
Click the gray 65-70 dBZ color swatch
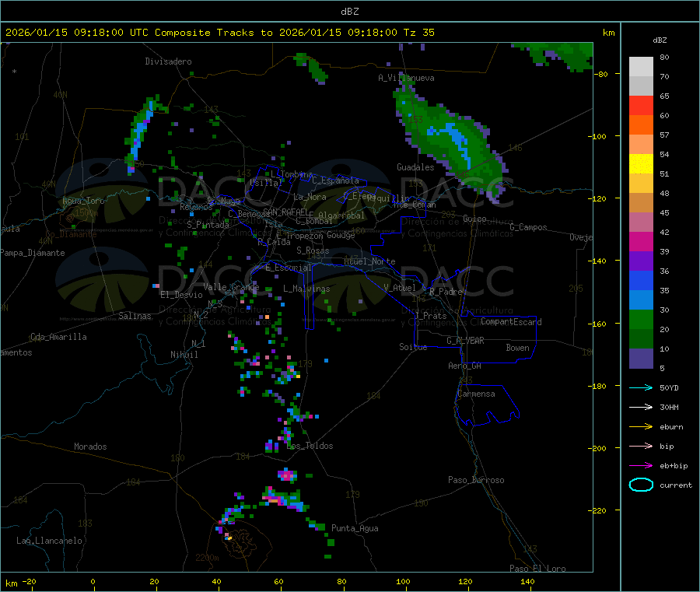point(641,86)
